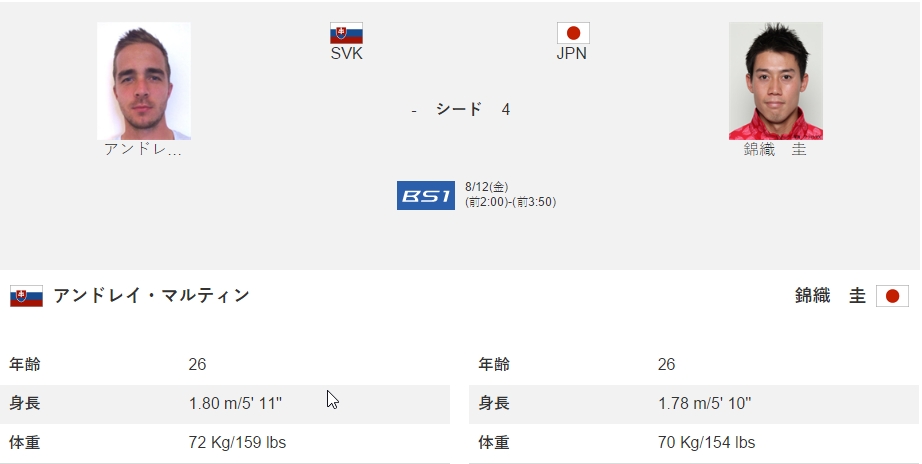Viewport: 922px width, 464px height.
Task: Click the truncated name アンドレ… under photo
Action: click(x=143, y=149)
